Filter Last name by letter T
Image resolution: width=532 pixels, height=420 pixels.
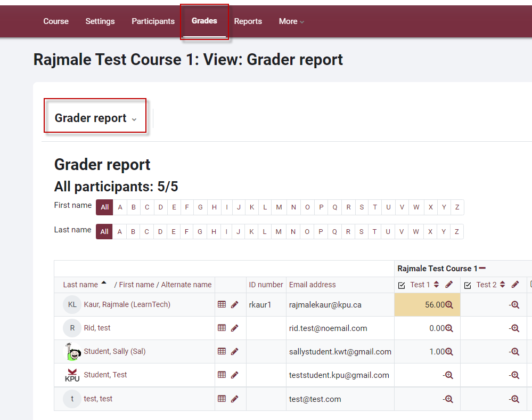point(374,231)
